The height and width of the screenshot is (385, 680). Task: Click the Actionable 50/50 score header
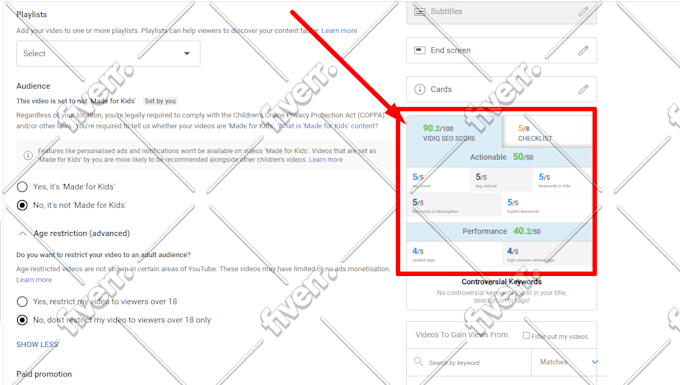click(500, 157)
